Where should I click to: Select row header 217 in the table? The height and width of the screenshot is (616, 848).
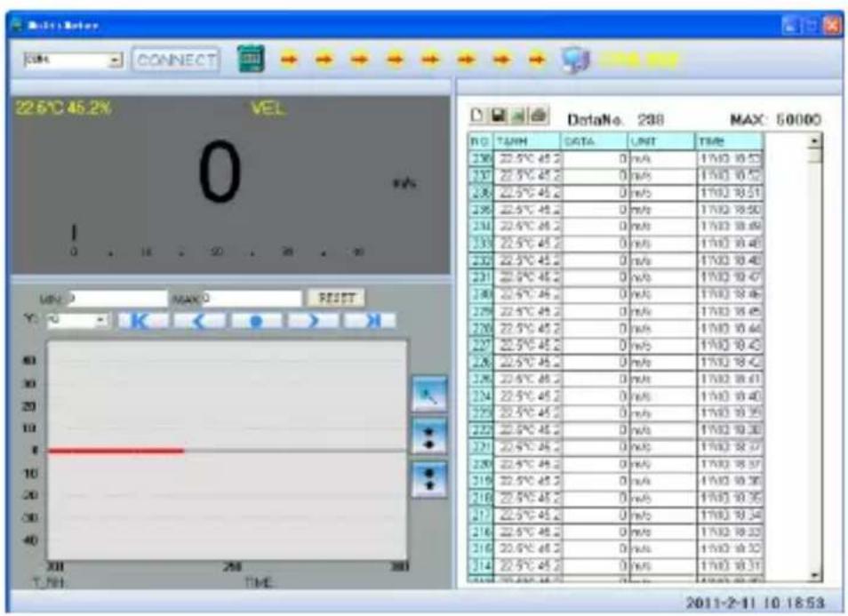tap(480, 516)
